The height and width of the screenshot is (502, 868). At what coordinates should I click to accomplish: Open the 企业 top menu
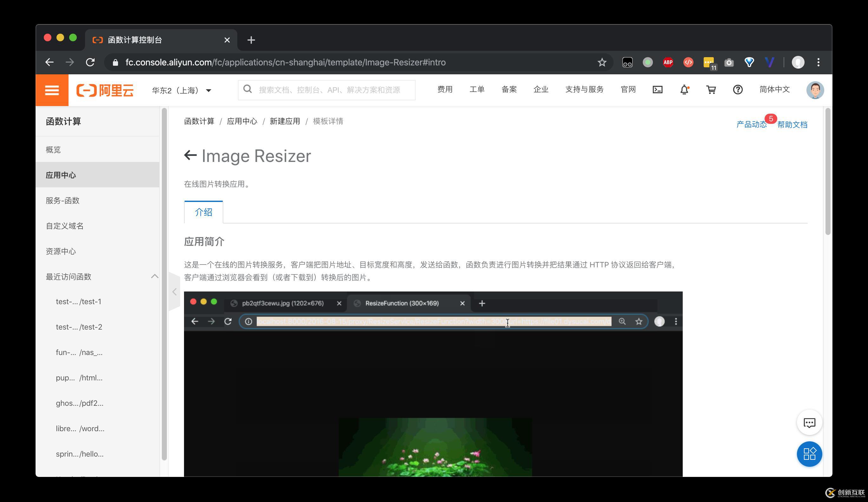541,90
